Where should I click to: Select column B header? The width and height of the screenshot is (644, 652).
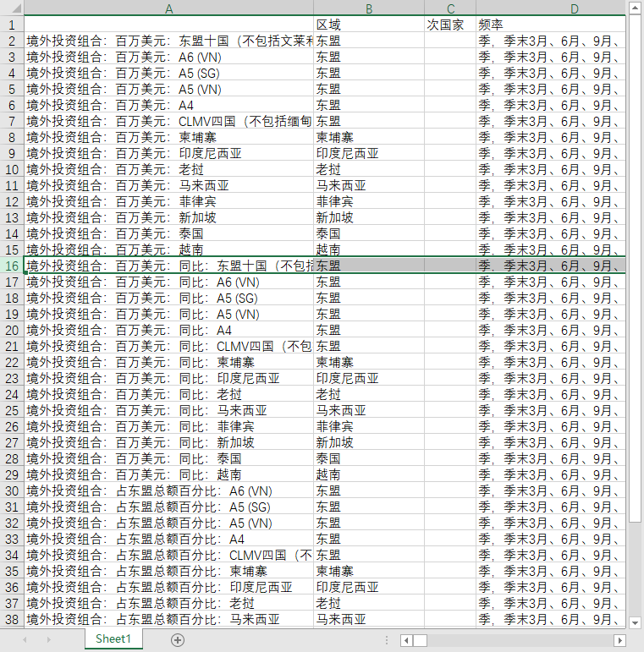369,8
